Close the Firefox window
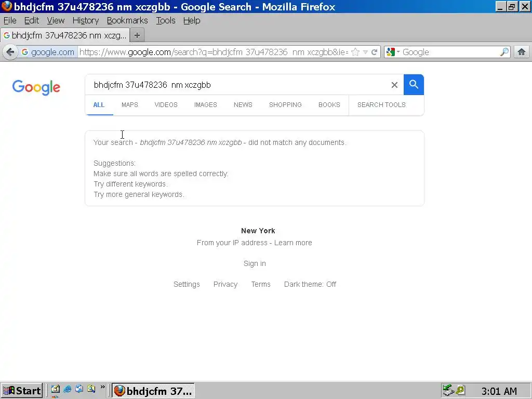 click(x=525, y=6)
